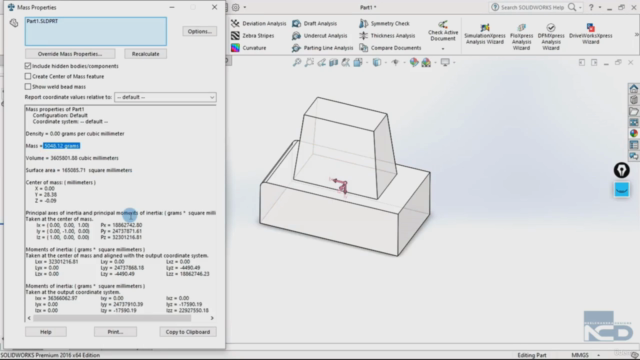Expand settings gear dropdown arrow

pyautogui.click(x=245, y=7)
